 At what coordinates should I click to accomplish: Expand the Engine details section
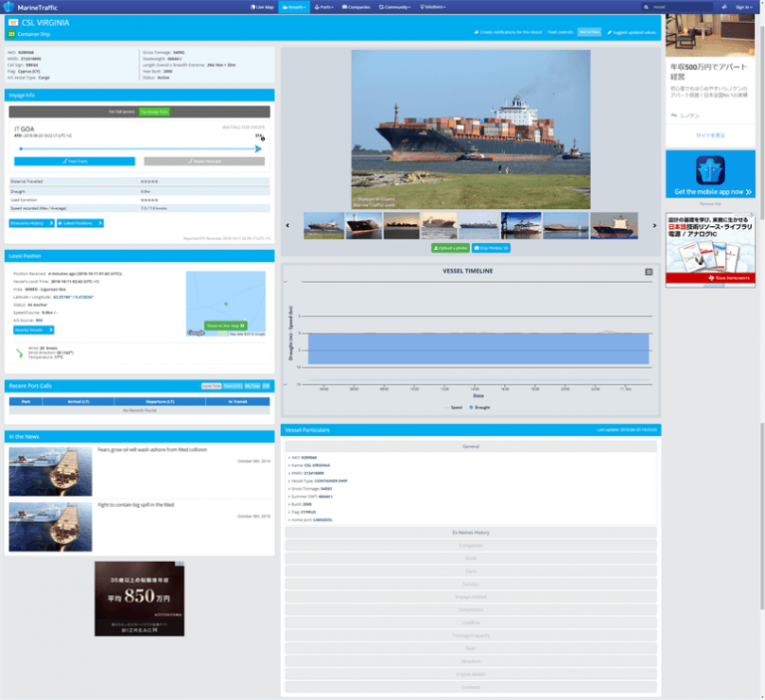[471, 674]
